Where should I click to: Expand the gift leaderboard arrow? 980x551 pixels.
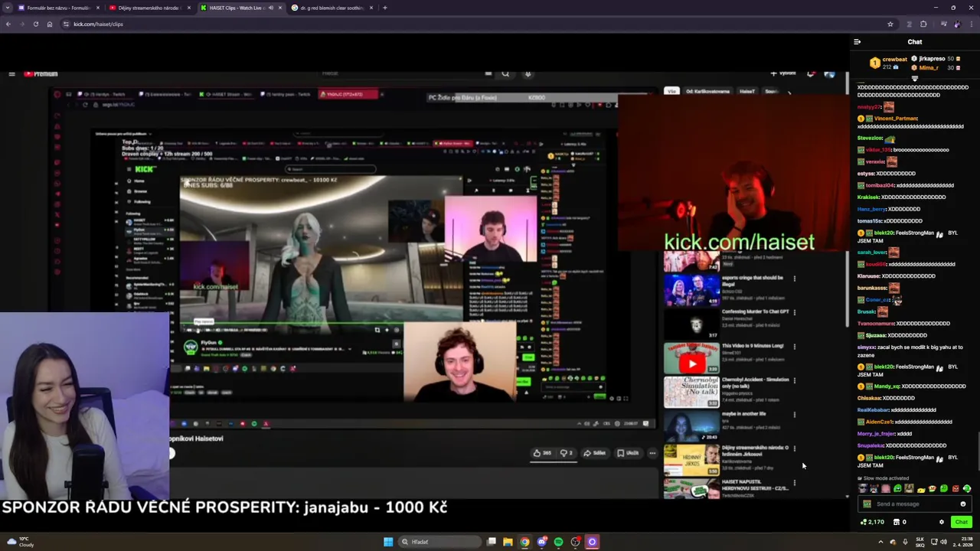tap(915, 78)
